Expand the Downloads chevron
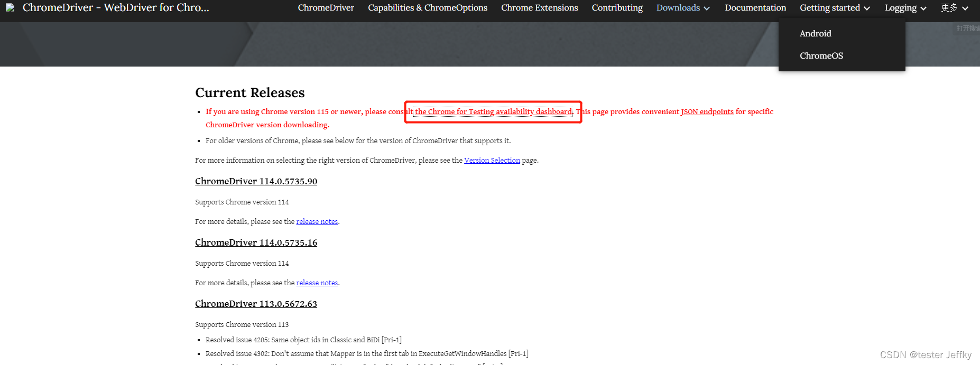The width and height of the screenshot is (980, 365). (x=707, y=8)
